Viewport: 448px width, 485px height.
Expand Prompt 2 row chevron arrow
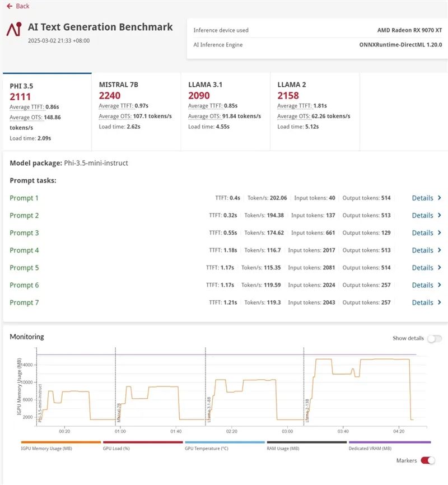[440, 215]
